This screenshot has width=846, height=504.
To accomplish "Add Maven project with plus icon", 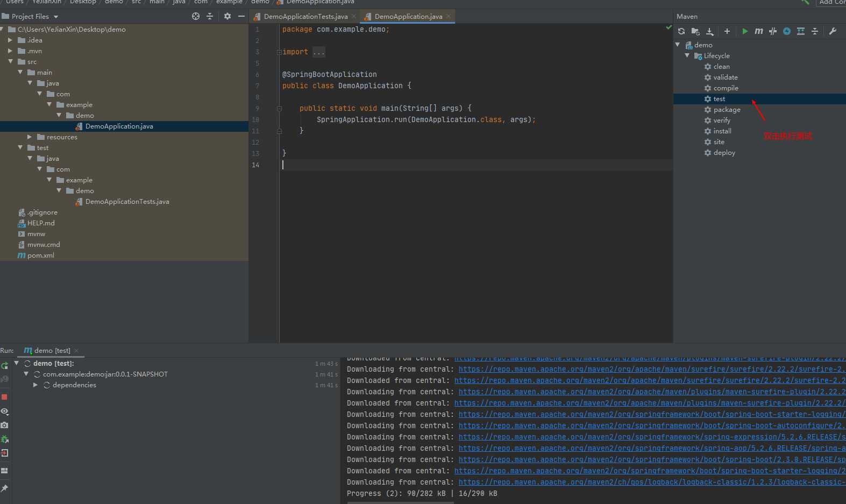I will click(727, 31).
